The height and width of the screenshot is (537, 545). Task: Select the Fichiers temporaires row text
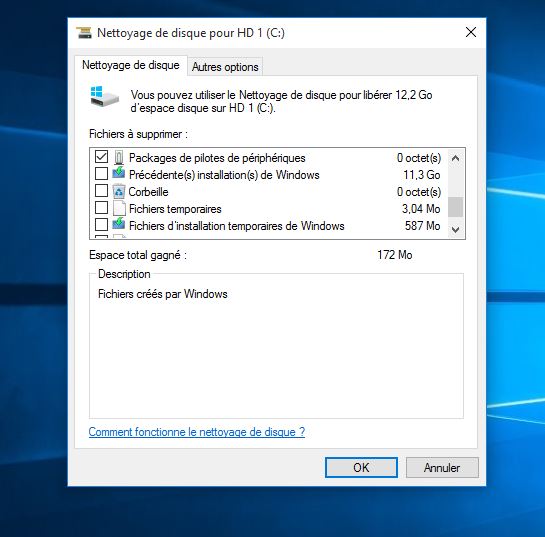pos(175,209)
